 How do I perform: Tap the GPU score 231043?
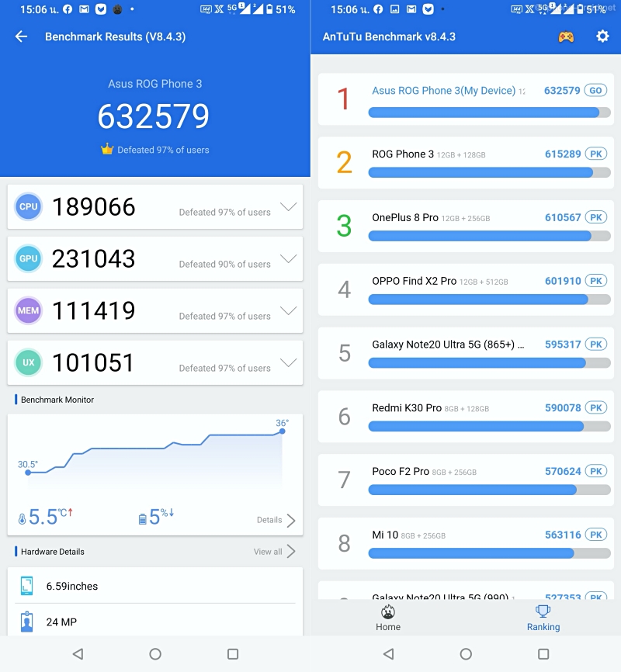(93, 258)
